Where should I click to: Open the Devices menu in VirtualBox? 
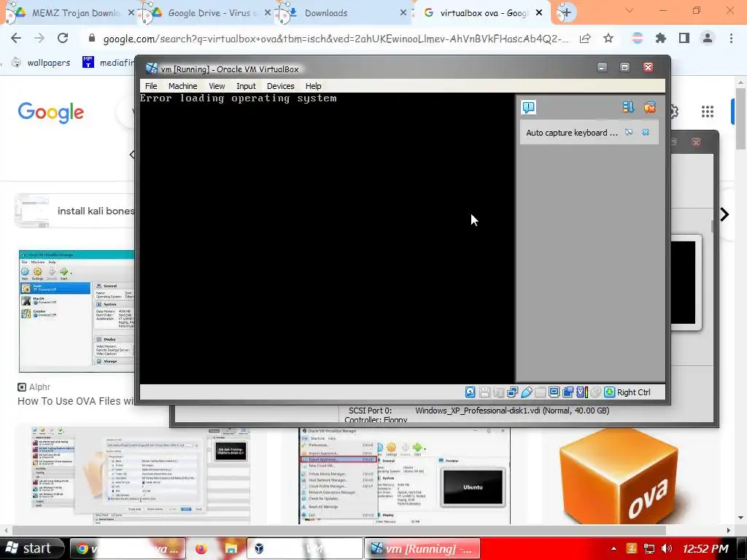[x=280, y=86]
